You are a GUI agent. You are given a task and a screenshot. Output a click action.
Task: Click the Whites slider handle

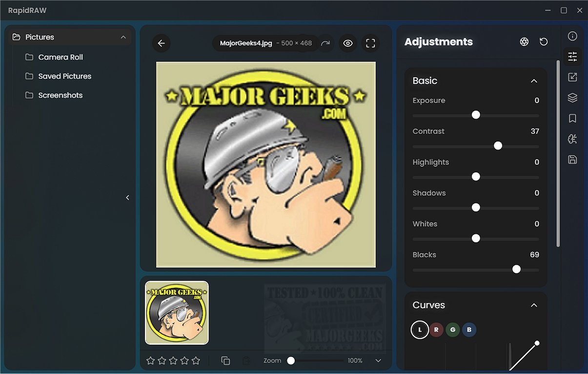click(476, 238)
